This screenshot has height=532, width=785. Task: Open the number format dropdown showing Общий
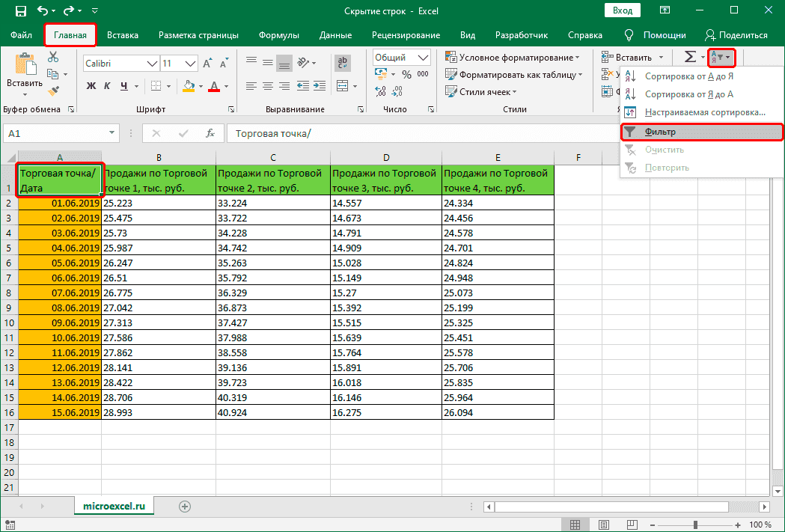click(x=403, y=57)
